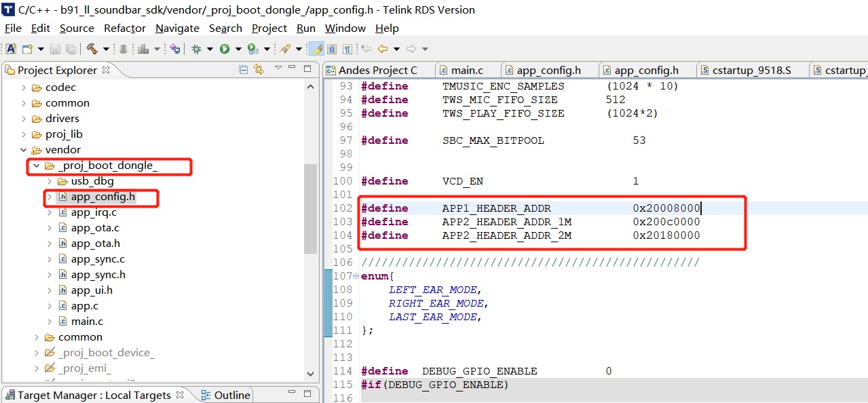
Task: Select main.c under _proj_boot_dongle_
Action: pos(87,322)
